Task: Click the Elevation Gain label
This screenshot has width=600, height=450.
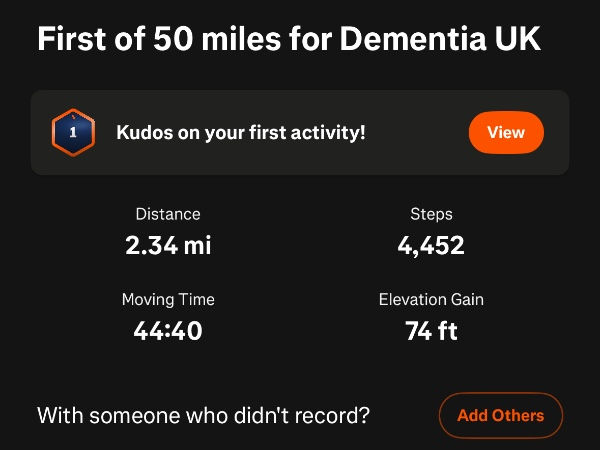Action: (x=431, y=300)
